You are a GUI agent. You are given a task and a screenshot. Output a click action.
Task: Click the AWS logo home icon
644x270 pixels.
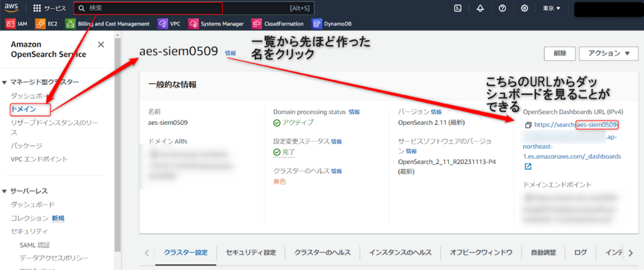pyautogui.click(x=12, y=8)
